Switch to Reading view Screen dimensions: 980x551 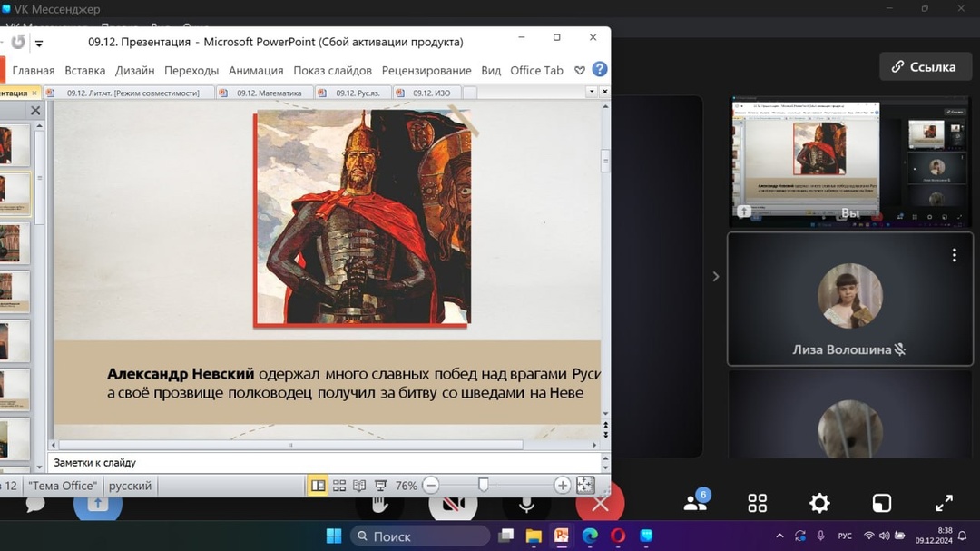click(x=359, y=486)
